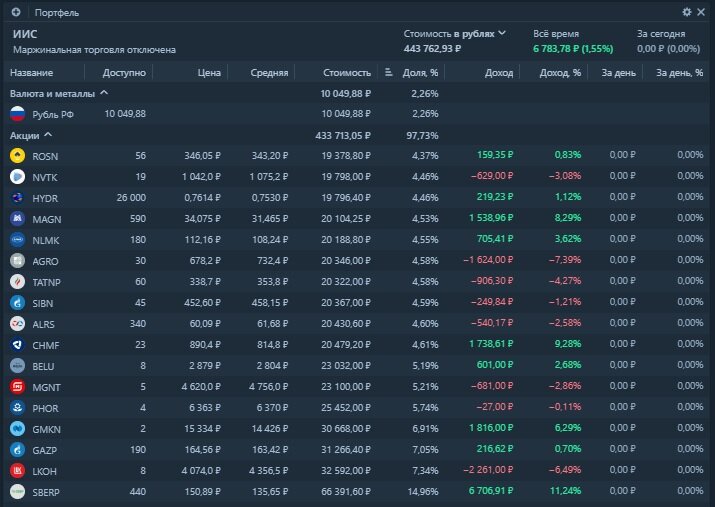Viewport: 715px width, 507px height.
Task: Click the plus icon beside Портфель
Action: 16,12
